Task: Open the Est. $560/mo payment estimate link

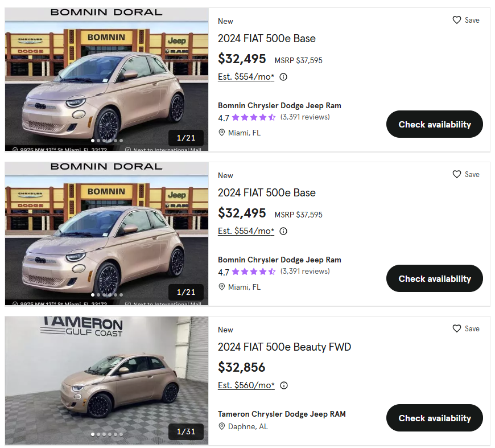Action: point(246,385)
